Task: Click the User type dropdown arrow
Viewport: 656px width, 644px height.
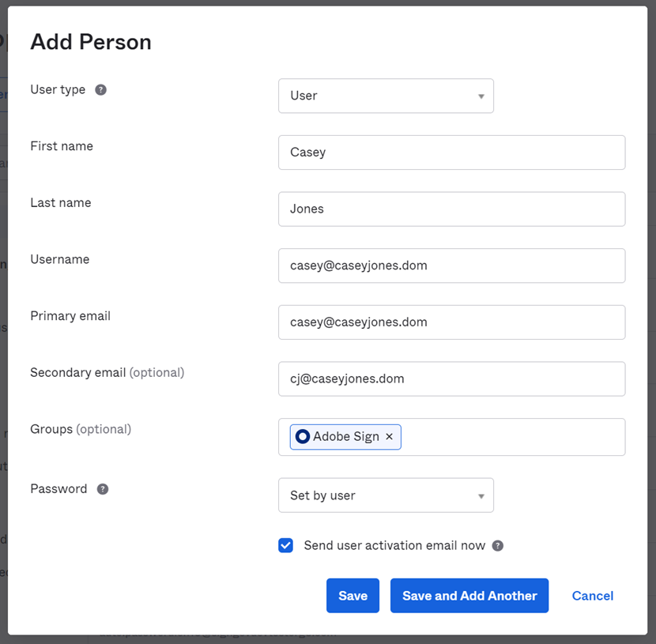Action: (x=481, y=96)
